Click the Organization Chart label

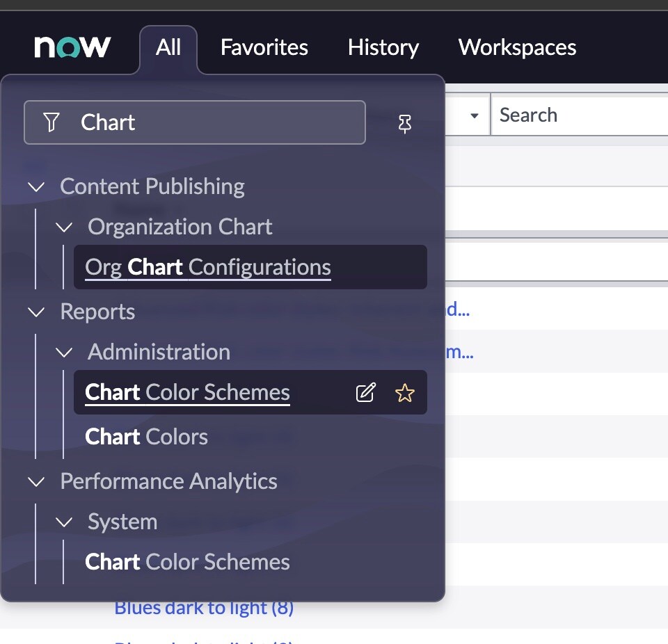[180, 227]
